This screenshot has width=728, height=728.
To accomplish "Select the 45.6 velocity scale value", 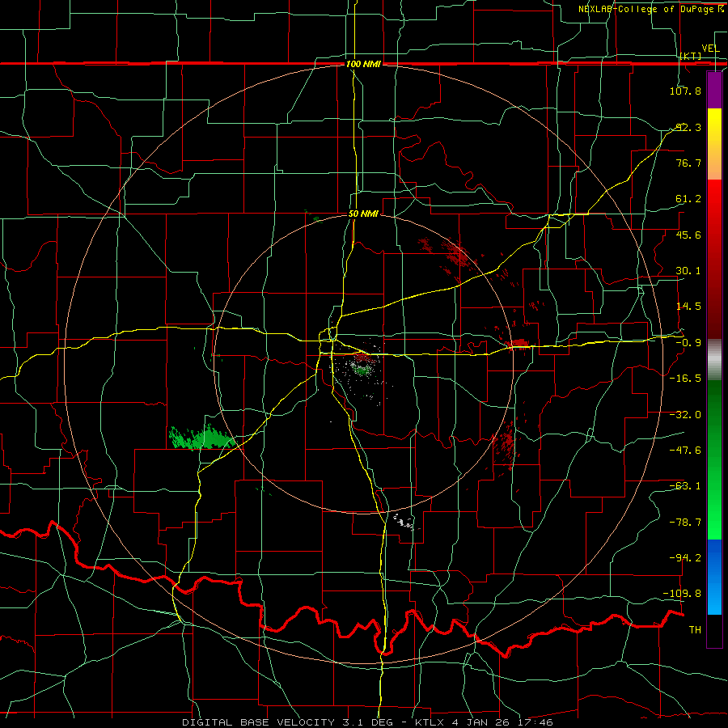I will (x=688, y=235).
